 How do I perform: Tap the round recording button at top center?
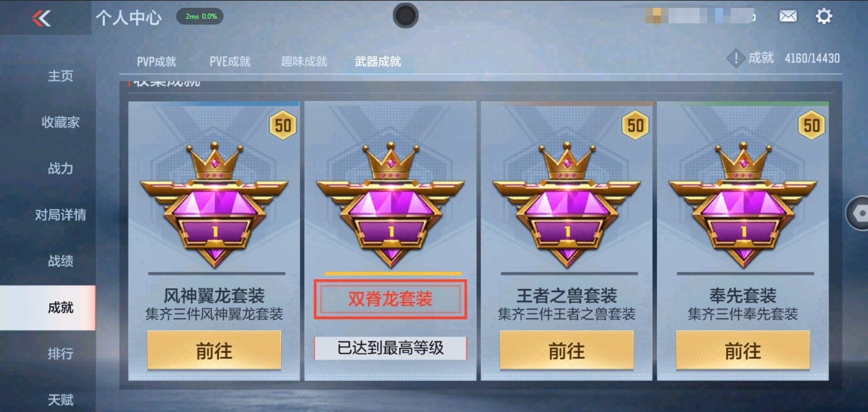point(405,16)
